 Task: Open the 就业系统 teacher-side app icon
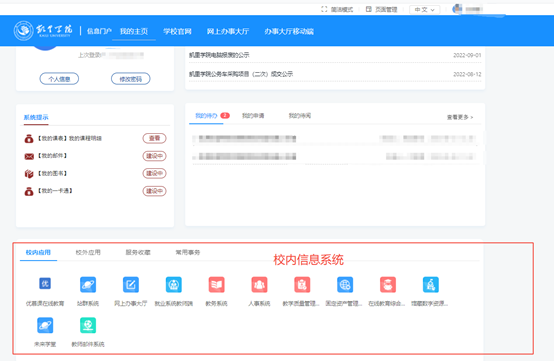pos(174,284)
